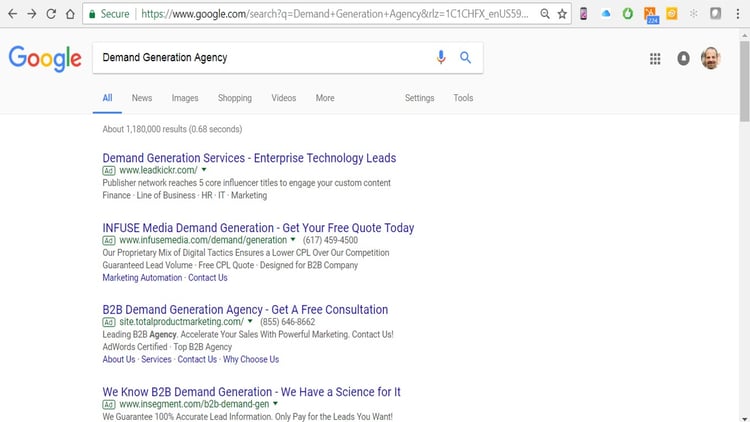
Task: Open Why Choose Us sitelink
Action: point(251,359)
